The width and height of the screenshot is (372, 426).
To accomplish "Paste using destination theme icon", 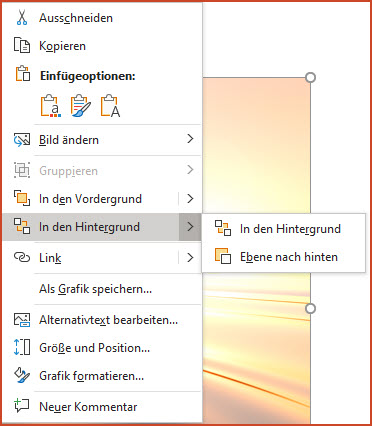I will 51,106.
